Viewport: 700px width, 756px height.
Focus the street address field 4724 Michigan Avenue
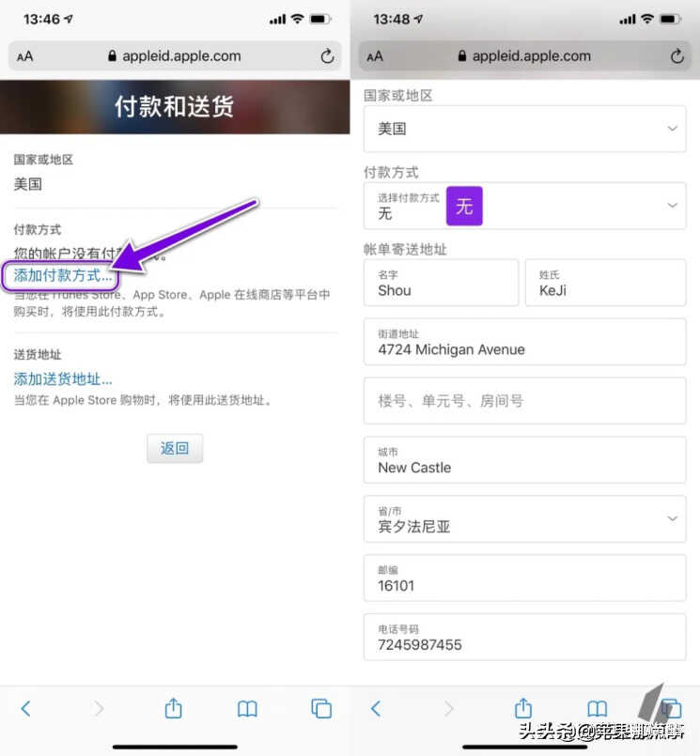(524, 342)
